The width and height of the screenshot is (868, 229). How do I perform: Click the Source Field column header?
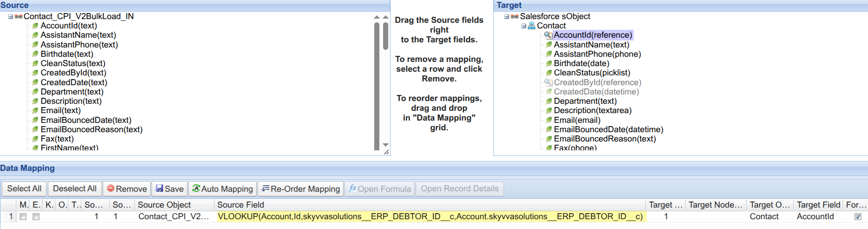click(x=430, y=205)
